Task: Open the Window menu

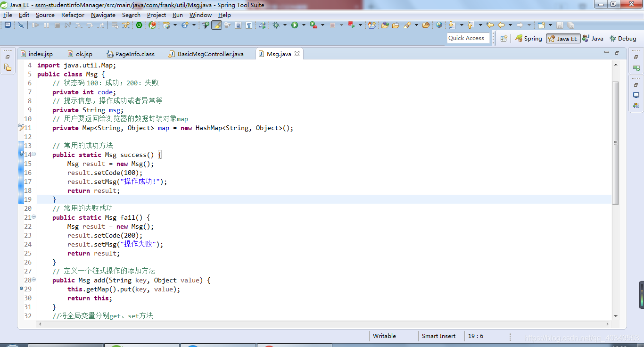Action: pos(200,15)
